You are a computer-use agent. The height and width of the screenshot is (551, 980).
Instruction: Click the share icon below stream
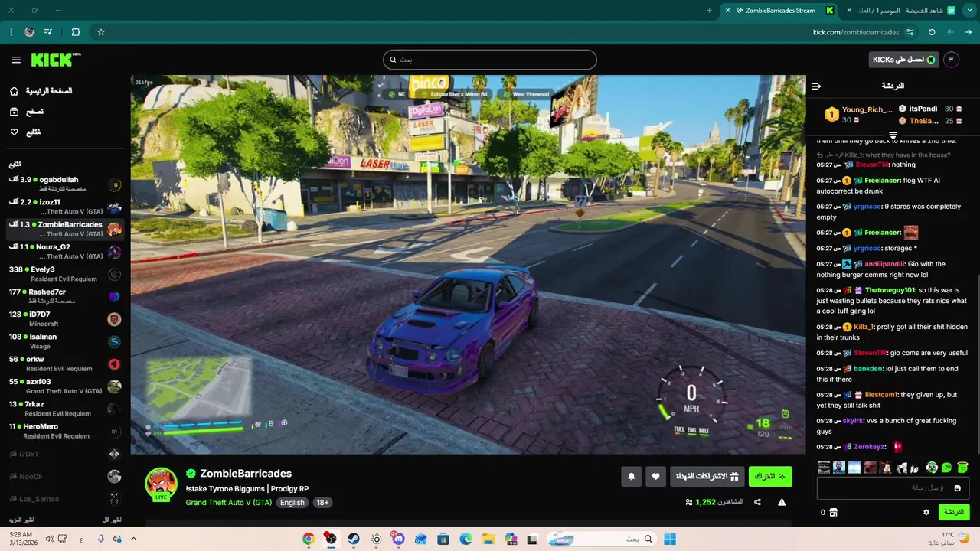[x=757, y=502]
